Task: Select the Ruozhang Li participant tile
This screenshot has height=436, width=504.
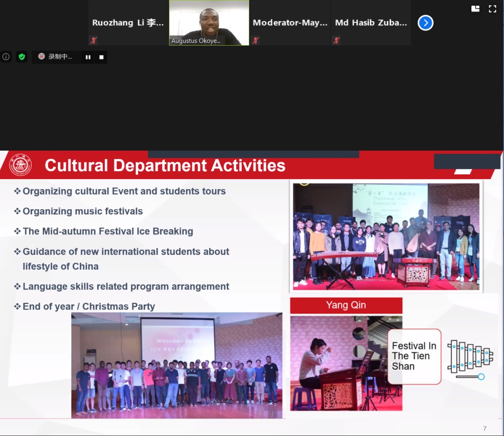Action: point(128,22)
